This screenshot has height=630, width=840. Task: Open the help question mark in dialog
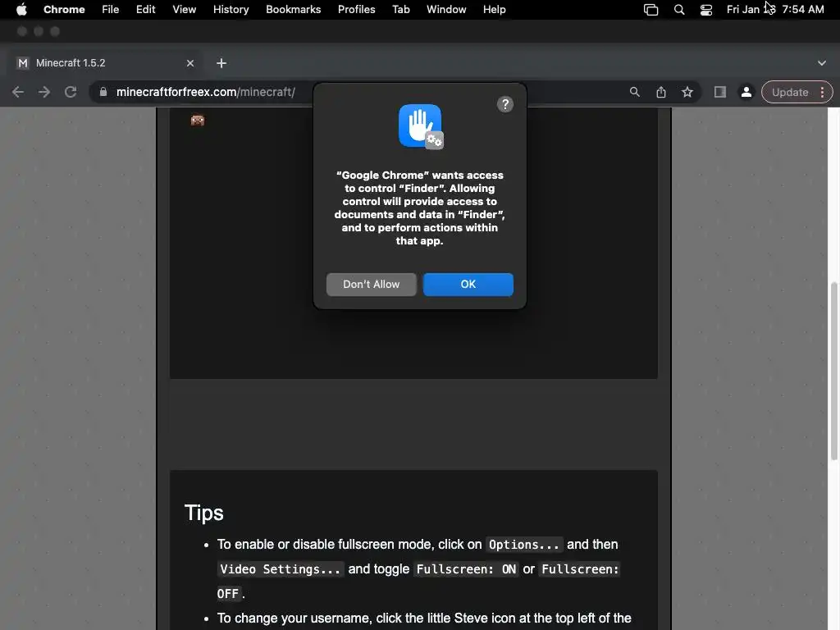coord(505,104)
